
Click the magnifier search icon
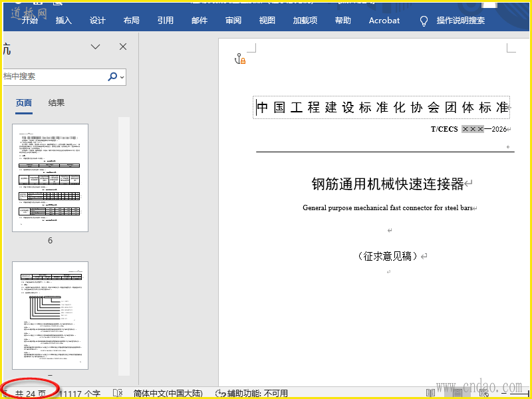point(112,76)
